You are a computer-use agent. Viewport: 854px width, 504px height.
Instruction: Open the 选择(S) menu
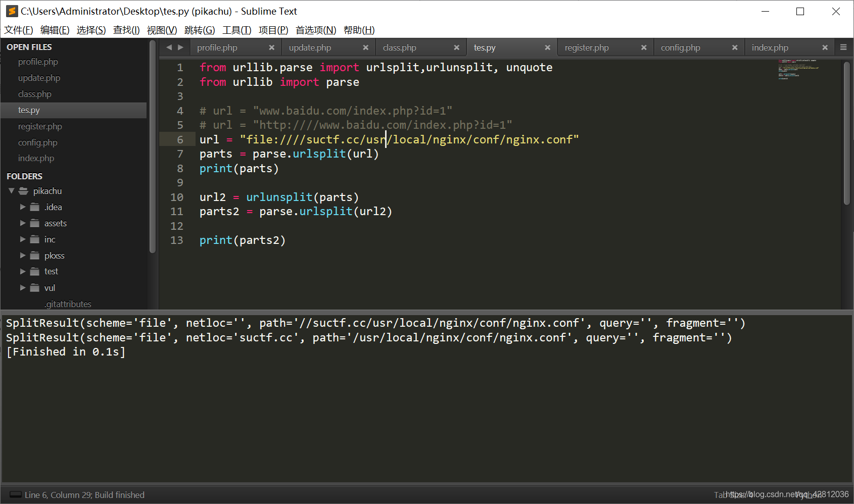click(91, 30)
